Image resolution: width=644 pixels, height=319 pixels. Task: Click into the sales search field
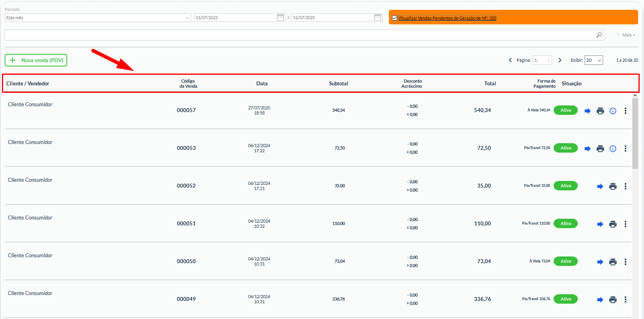[x=299, y=35]
